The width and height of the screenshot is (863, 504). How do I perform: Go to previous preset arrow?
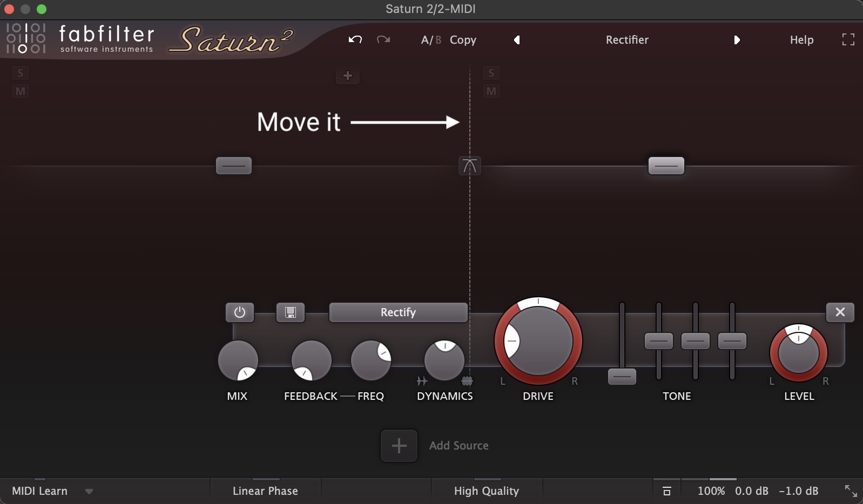click(517, 40)
